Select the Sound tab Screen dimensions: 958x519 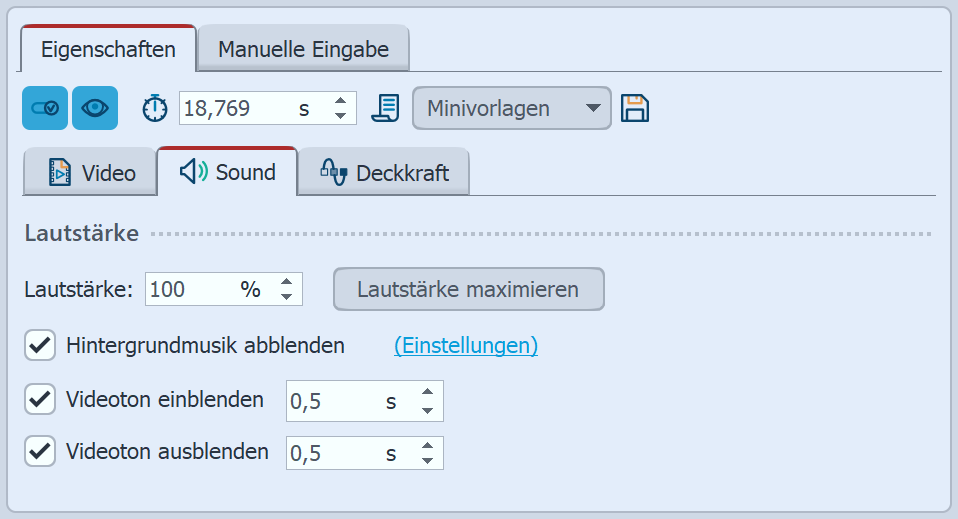pyautogui.click(x=227, y=172)
